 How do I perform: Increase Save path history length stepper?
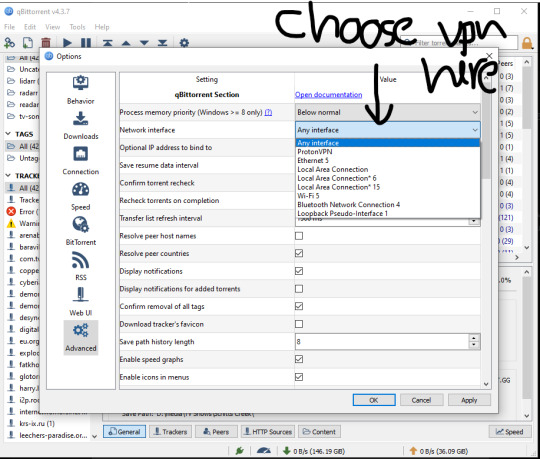pyautogui.click(x=474, y=338)
